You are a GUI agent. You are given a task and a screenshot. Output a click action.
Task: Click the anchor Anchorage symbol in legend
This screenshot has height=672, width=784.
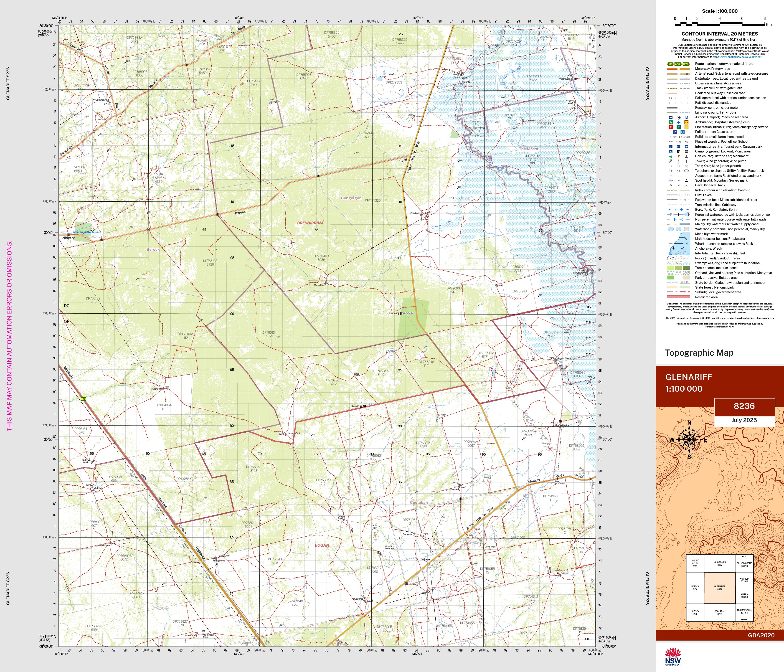tap(673, 248)
